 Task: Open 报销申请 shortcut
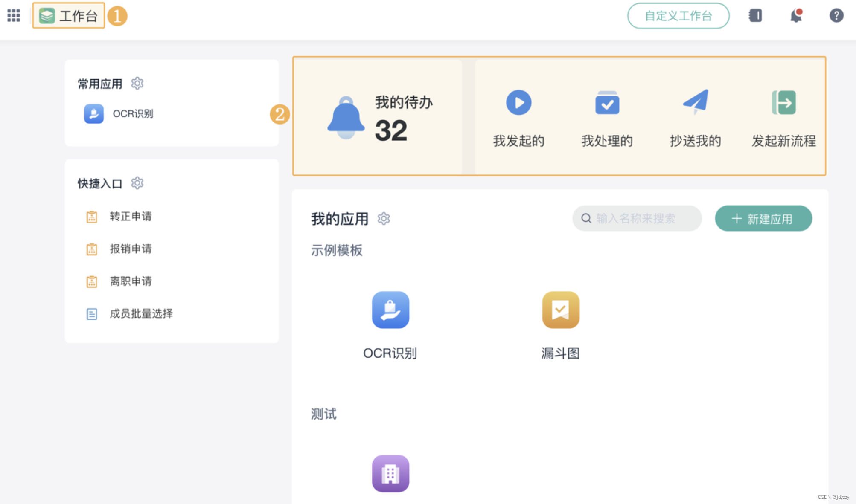point(130,249)
